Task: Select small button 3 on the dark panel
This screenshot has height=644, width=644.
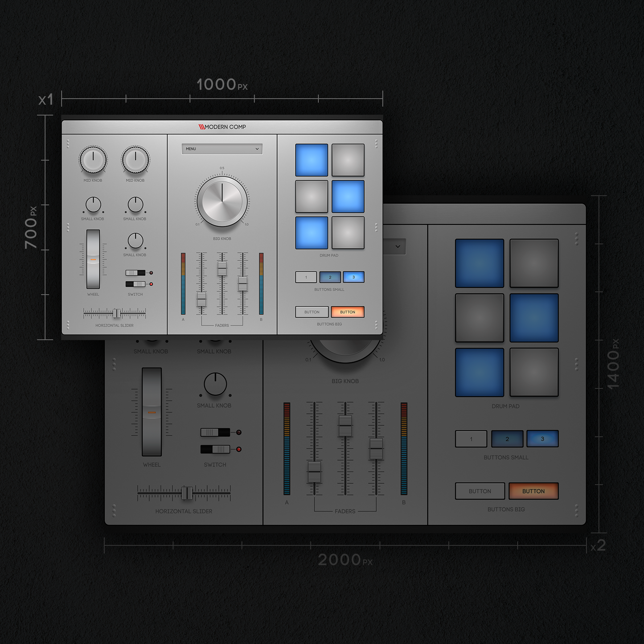Action: [542, 439]
